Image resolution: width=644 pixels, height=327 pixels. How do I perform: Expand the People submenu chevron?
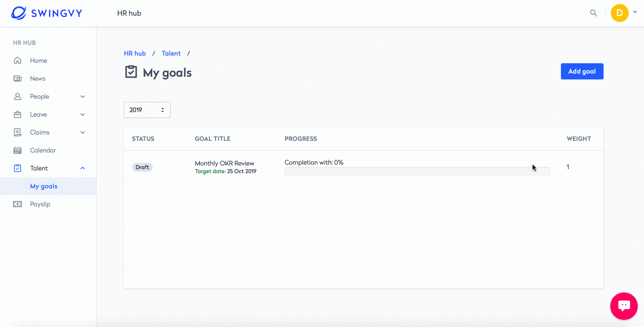click(x=83, y=96)
